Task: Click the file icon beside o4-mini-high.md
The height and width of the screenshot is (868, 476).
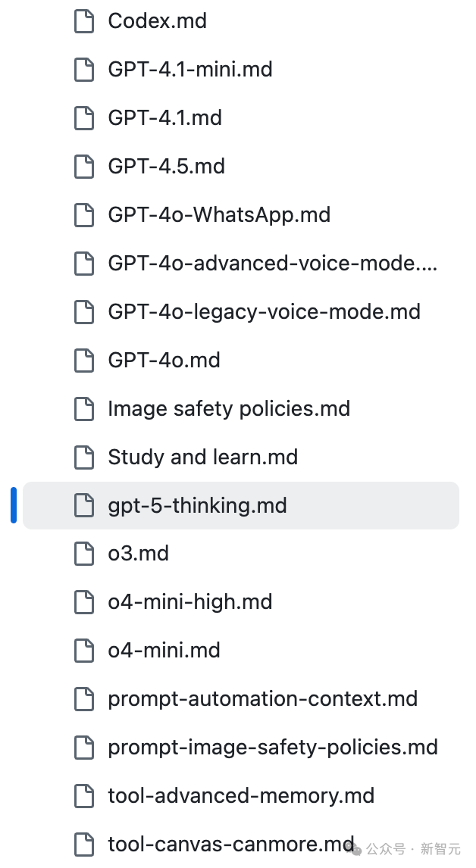Action: (83, 602)
